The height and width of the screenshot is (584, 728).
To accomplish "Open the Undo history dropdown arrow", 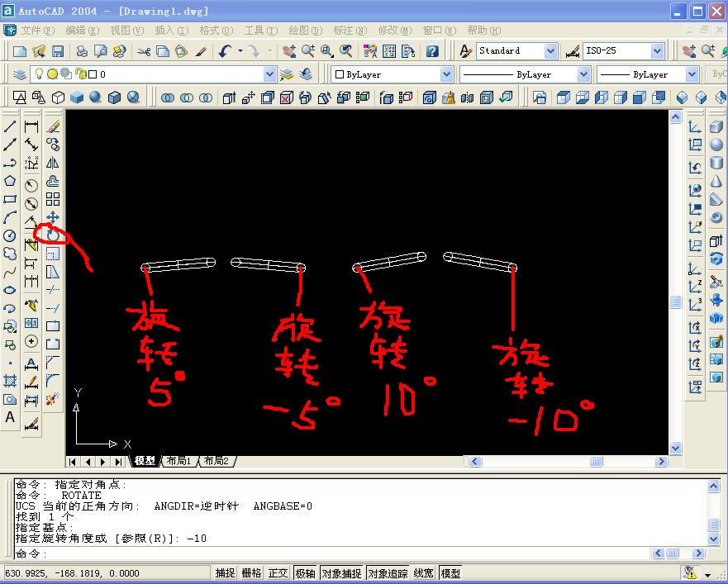I will click(240, 51).
